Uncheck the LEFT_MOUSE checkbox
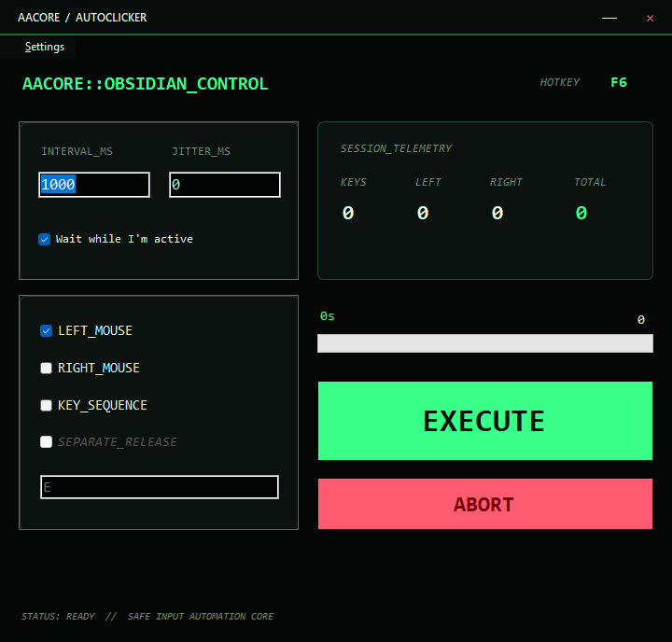Image resolution: width=672 pixels, height=642 pixels. point(47,331)
